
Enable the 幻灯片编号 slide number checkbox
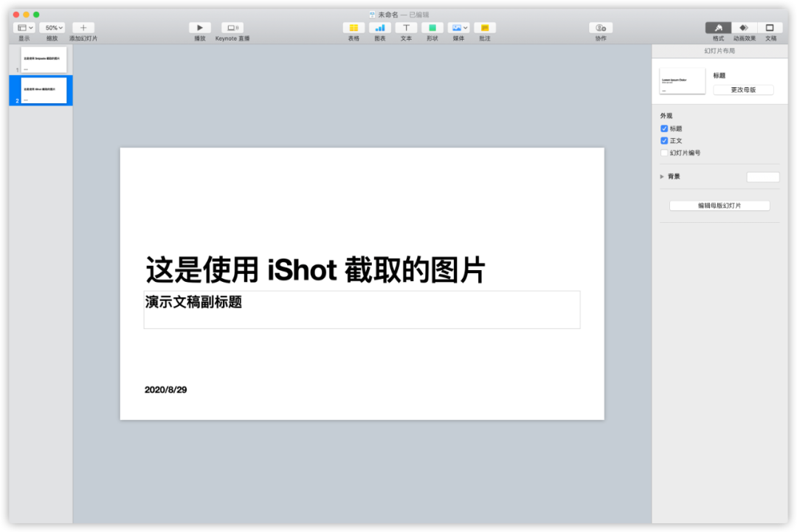coord(664,153)
